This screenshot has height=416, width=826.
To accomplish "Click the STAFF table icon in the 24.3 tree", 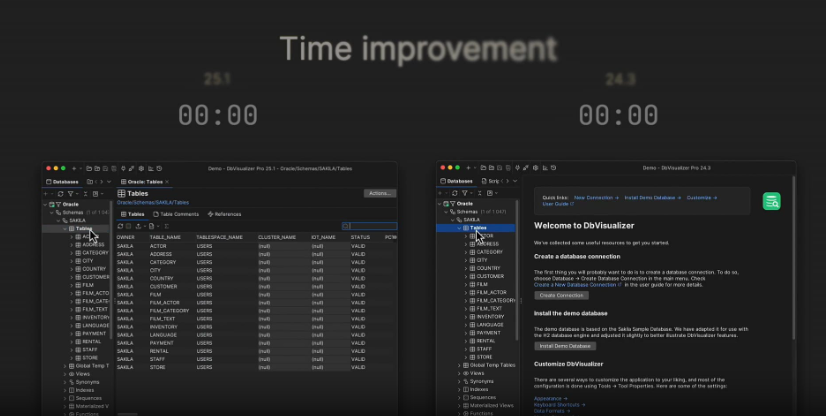I will coord(473,349).
